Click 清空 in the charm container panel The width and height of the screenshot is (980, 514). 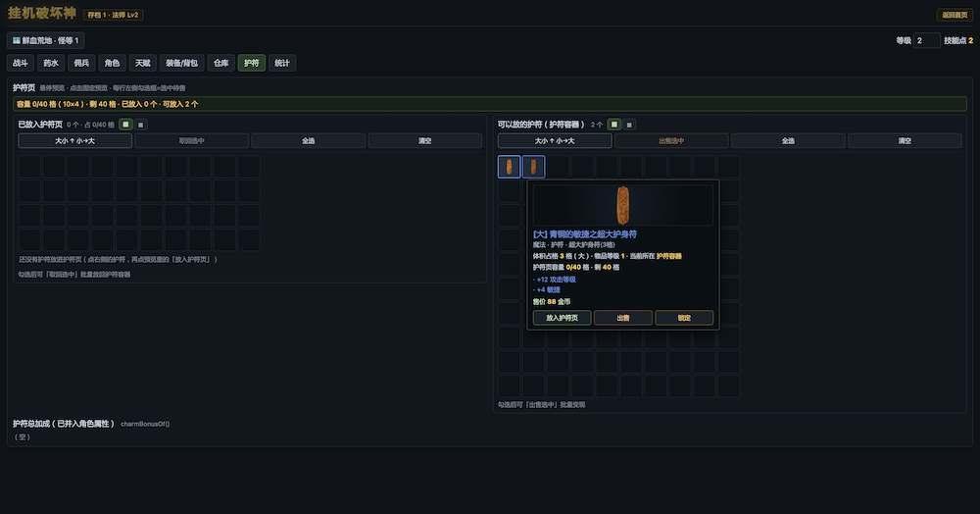coord(905,140)
